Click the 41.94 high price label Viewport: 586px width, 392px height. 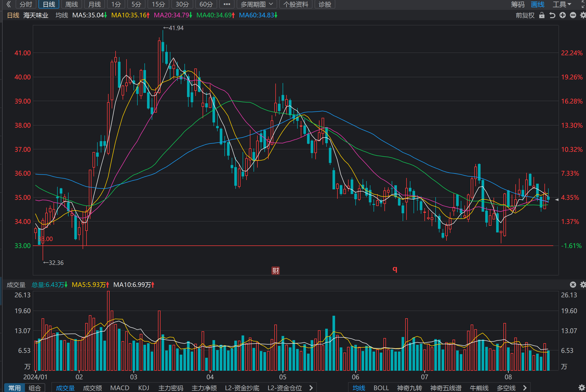pos(174,28)
